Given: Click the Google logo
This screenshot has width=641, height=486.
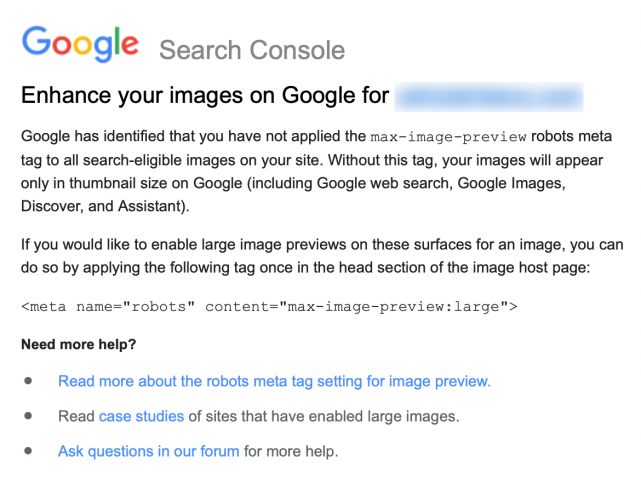Looking at the screenshot, I should pyautogui.click(x=80, y=45).
